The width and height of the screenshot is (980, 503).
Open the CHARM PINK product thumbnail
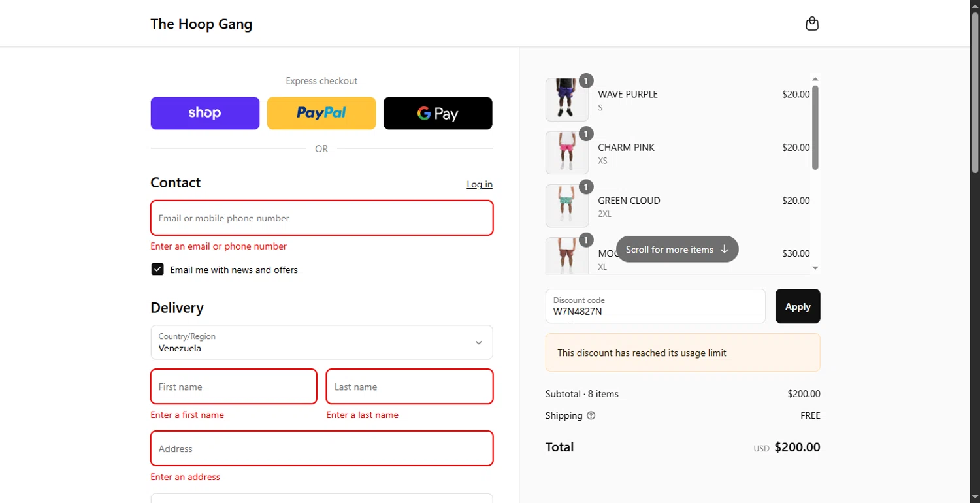[x=567, y=152]
